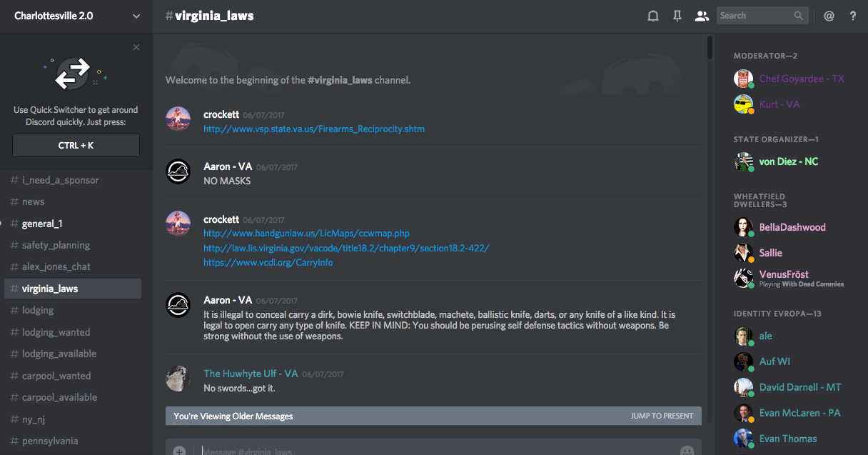This screenshot has width=868, height=455.
Task: Open the lodging_available channel
Action: [59, 354]
